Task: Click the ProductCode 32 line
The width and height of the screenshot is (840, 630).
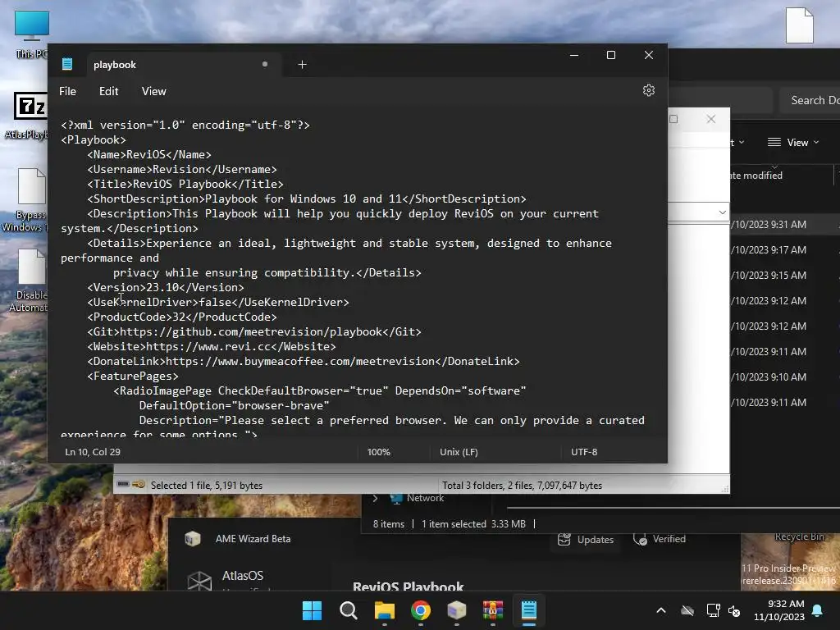Action: pyautogui.click(x=182, y=317)
